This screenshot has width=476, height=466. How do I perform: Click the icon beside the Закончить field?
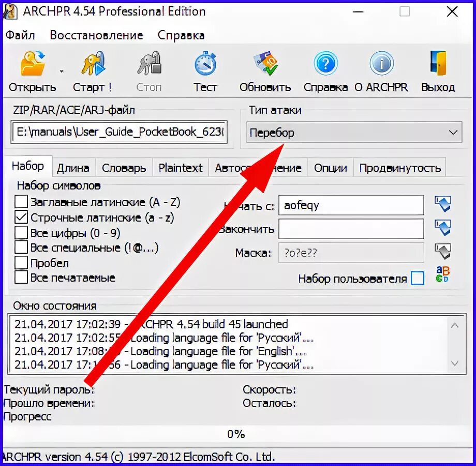click(443, 227)
